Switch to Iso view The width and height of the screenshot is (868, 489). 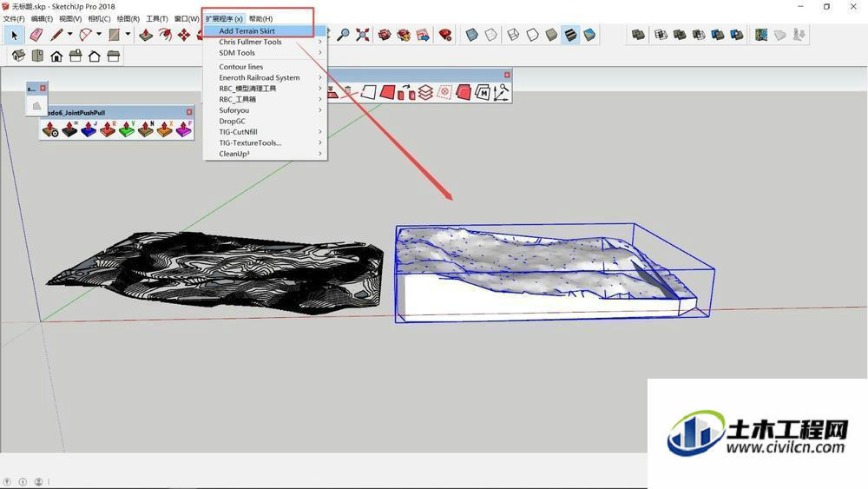18,56
